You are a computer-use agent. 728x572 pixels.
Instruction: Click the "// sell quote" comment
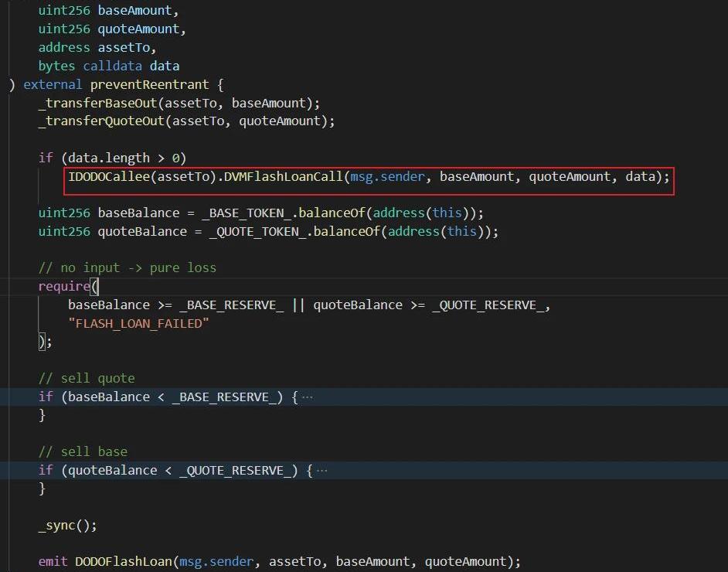[87, 378]
